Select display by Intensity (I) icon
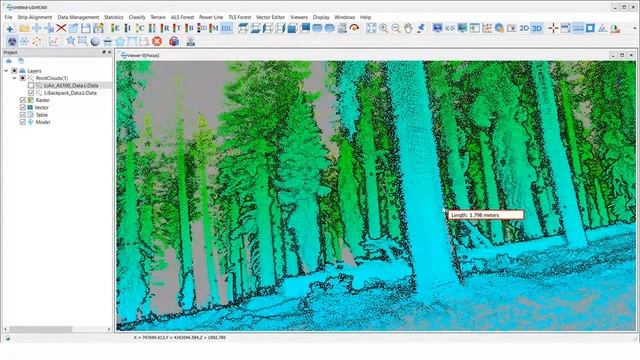Viewport: 640px width, 360px height. (x=128, y=28)
